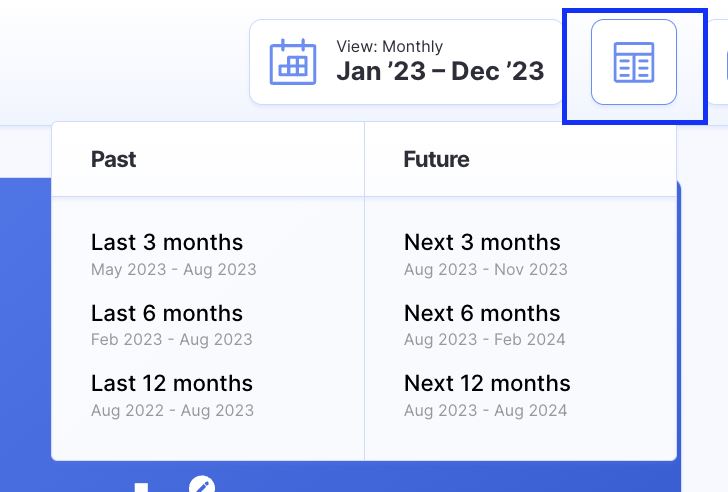Choose Last 3 months
The height and width of the screenshot is (492, 728).
click(x=167, y=242)
